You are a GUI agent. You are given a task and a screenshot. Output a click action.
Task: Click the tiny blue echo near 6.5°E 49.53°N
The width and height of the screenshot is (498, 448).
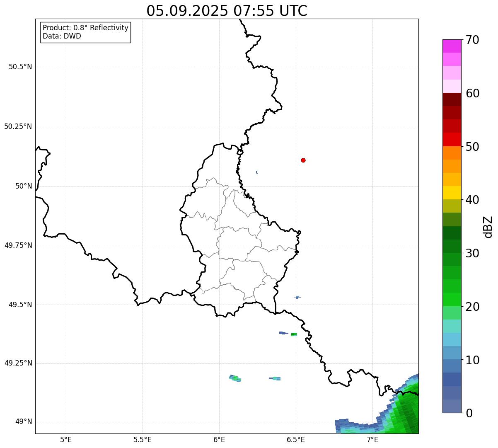point(297,297)
